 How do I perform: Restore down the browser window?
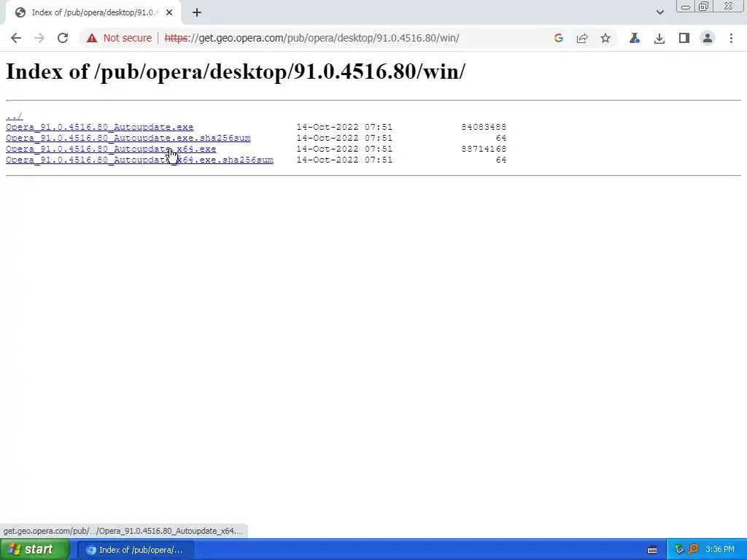point(704,7)
